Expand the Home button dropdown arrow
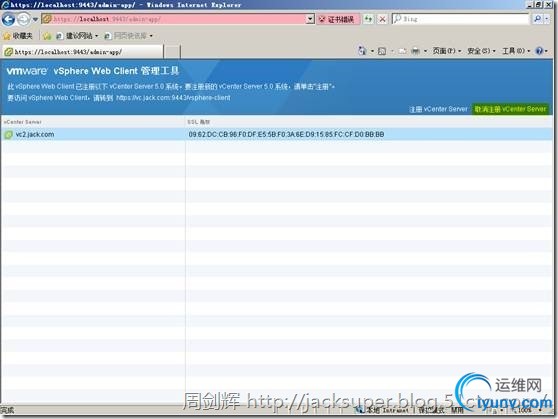558x419 pixels. (x=372, y=52)
